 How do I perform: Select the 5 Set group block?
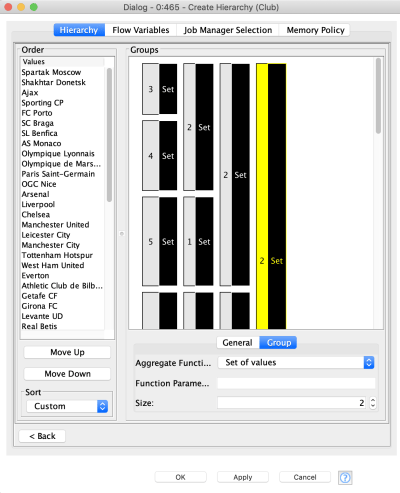pyautogui.click(x=160, y=241)
